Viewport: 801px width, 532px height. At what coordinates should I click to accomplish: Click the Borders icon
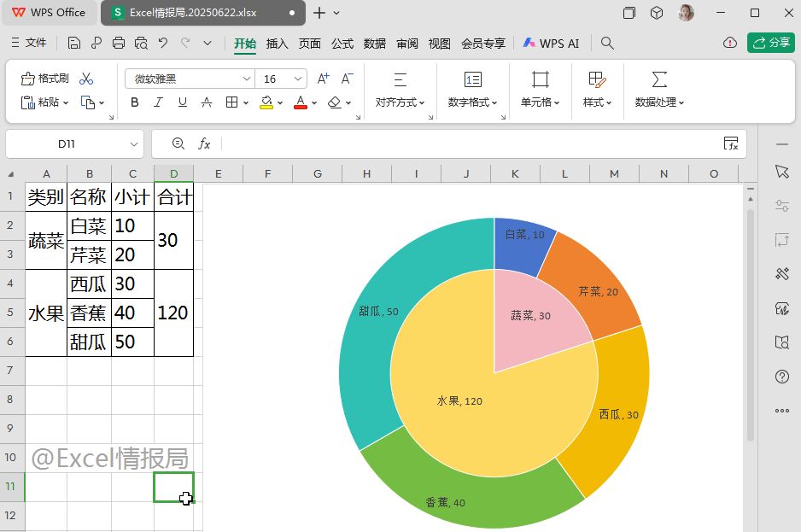tap(232, 102)
